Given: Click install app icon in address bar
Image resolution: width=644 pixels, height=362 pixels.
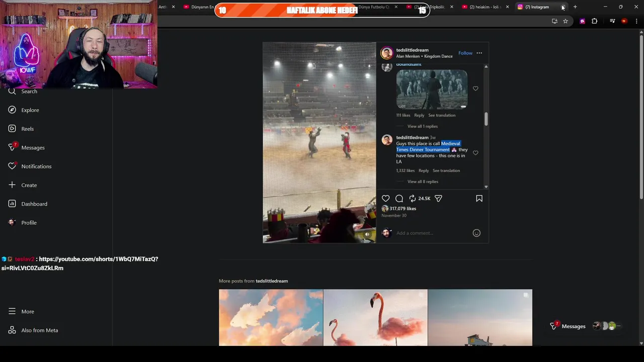Looking at the screenshot, I should [554, 21].
